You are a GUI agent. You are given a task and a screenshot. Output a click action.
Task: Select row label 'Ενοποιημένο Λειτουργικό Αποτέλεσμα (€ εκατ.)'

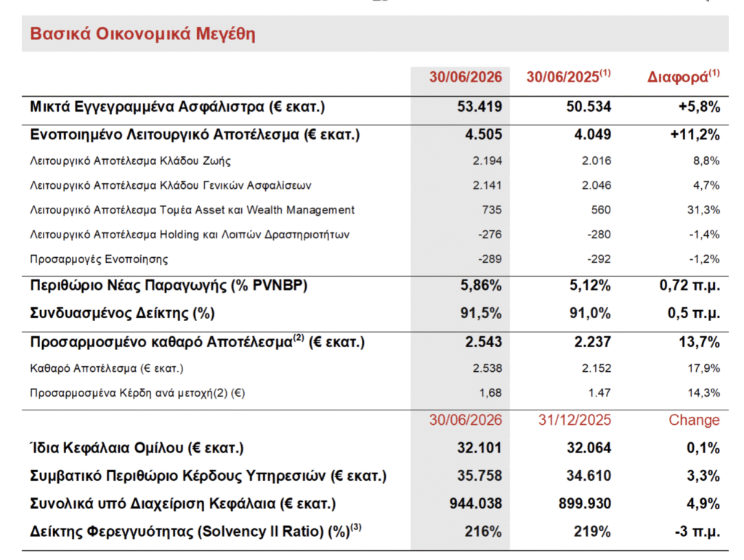195,134
